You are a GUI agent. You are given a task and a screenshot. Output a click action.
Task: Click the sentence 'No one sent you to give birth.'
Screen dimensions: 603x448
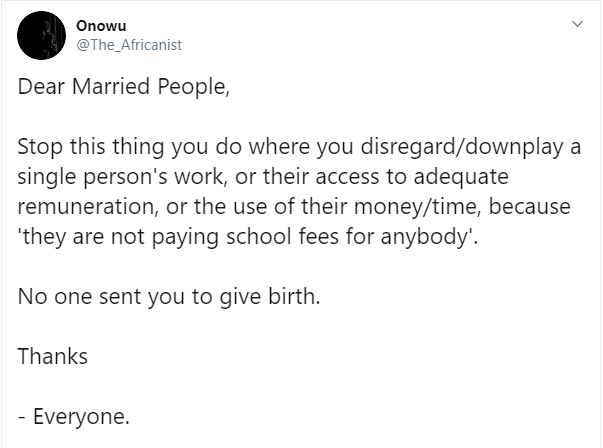coord(169,297)
